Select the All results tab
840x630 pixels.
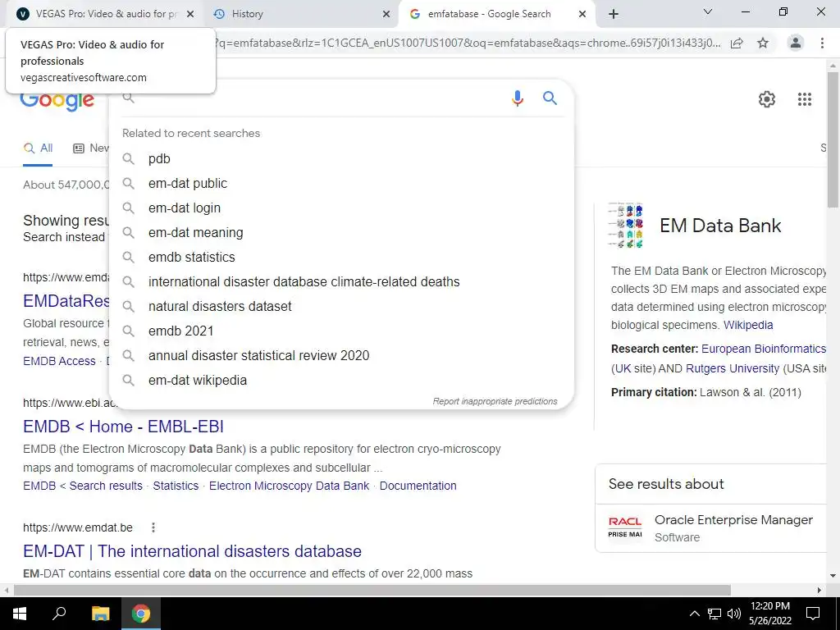(x=38, y=148)
